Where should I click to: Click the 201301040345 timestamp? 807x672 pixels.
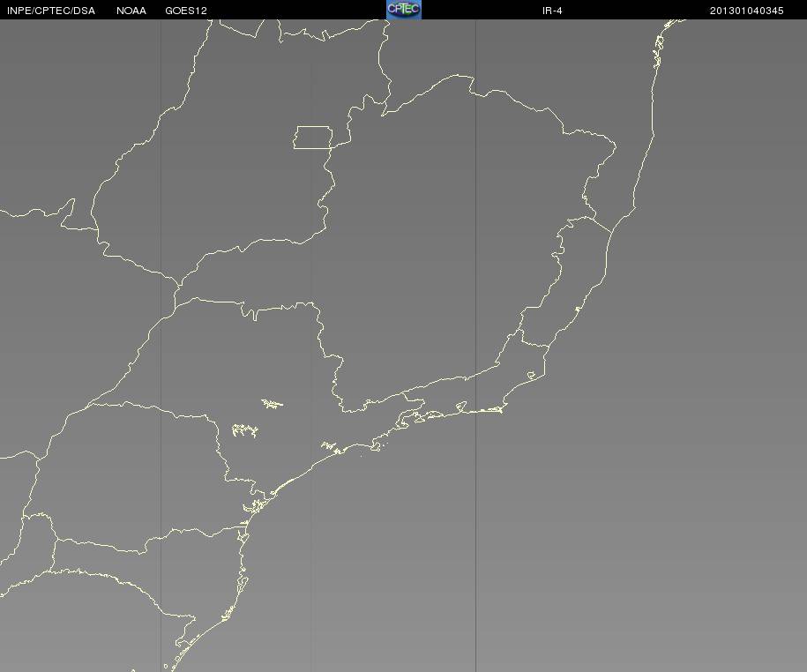[x=747, y=11]
